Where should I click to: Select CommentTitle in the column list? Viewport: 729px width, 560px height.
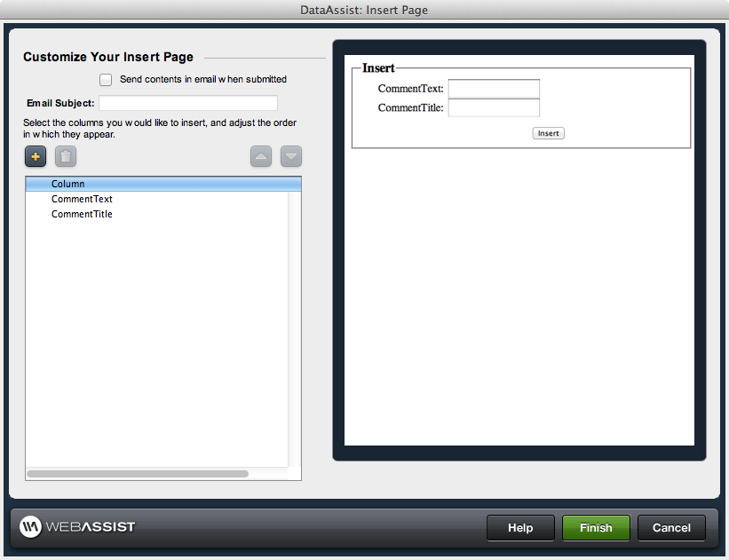point(82,214)
